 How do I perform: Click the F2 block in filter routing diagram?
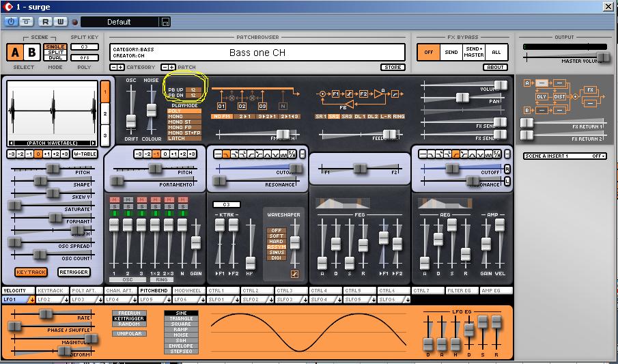(363, 94)
